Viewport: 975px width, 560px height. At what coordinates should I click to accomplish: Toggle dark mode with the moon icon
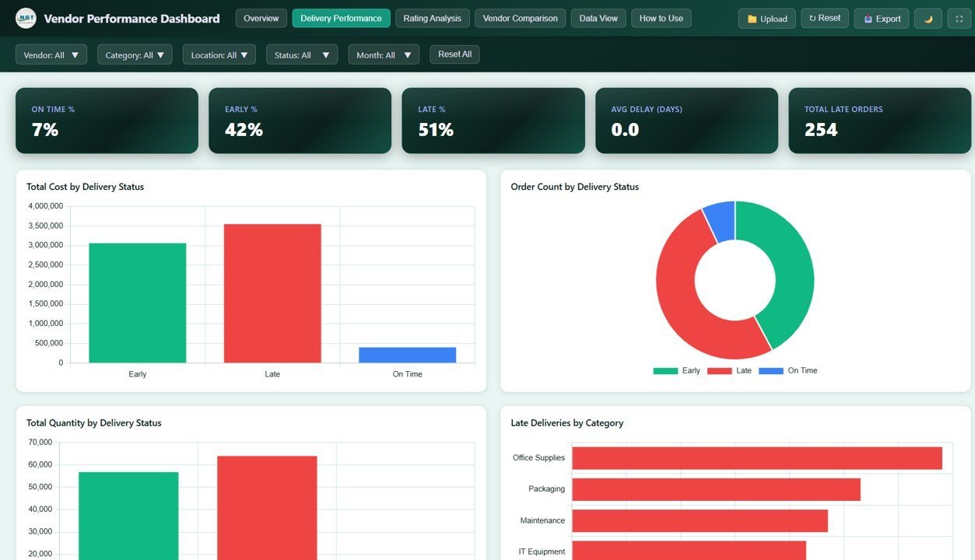928,18
